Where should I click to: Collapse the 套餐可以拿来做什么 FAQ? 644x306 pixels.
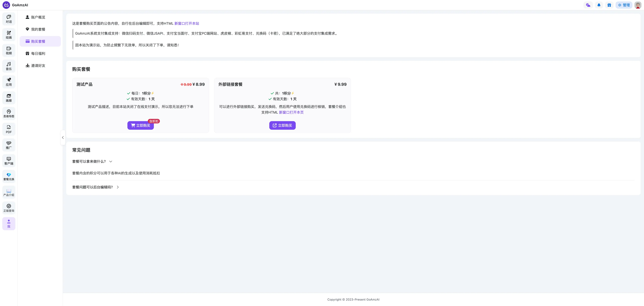coord(92,162)
